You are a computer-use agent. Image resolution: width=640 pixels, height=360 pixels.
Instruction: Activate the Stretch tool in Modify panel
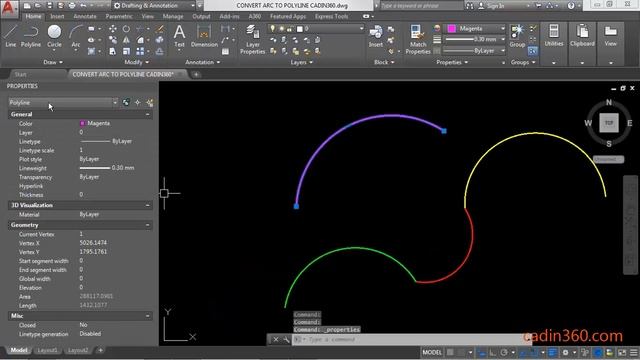(x=113, y=51)
